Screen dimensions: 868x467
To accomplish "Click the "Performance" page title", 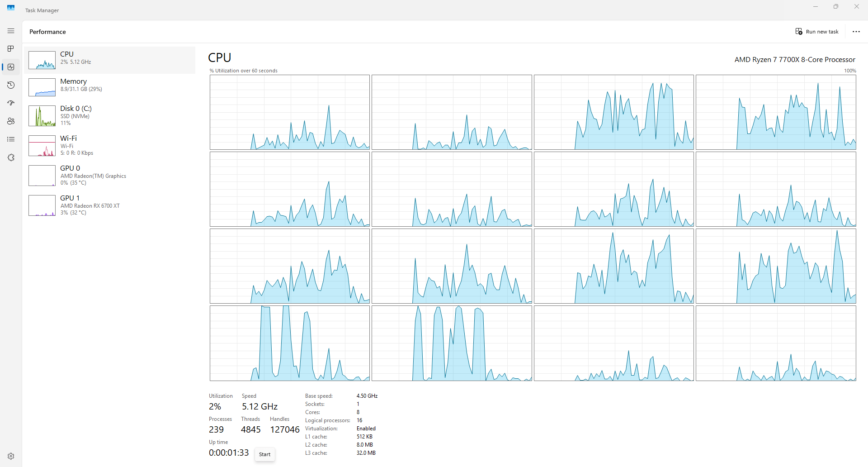I will [x=47, y=32].
